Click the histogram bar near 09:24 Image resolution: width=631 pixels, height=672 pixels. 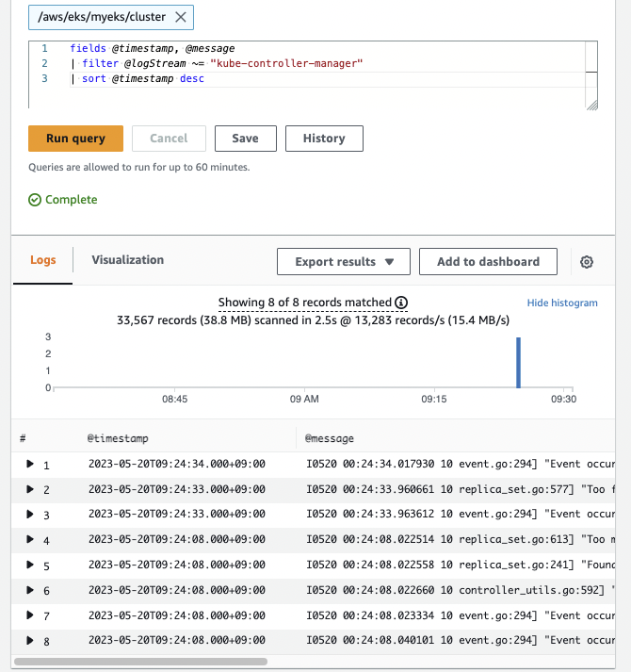[518, 363]
